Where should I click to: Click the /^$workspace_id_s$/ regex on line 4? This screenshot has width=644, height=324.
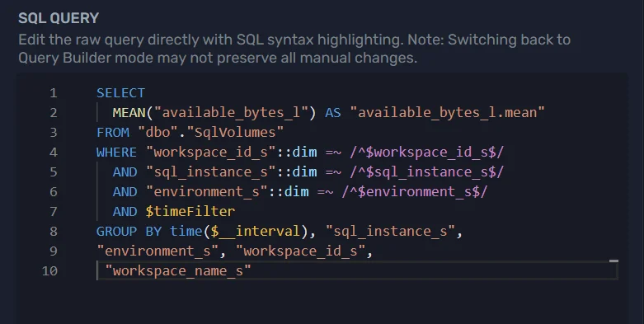[x=427, y=152]
